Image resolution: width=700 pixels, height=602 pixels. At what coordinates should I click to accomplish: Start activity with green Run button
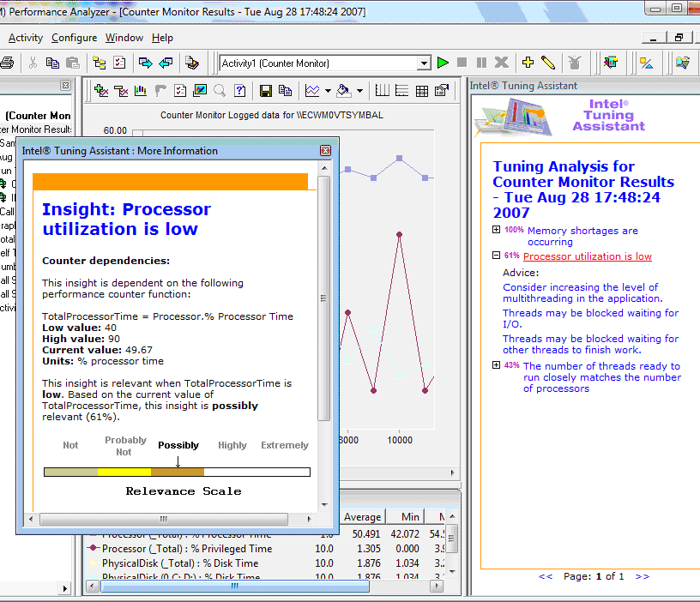click(443, 63)
